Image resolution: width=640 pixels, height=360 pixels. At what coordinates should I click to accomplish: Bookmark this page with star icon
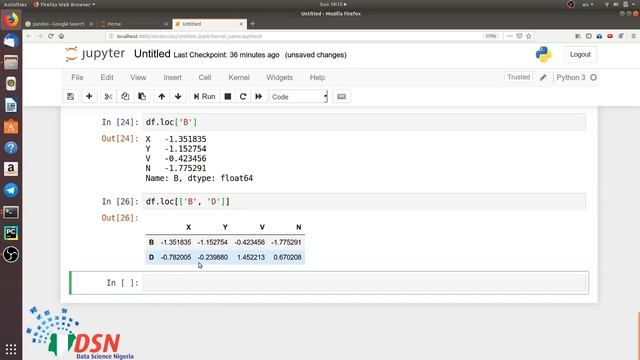[x=529, y=36]
